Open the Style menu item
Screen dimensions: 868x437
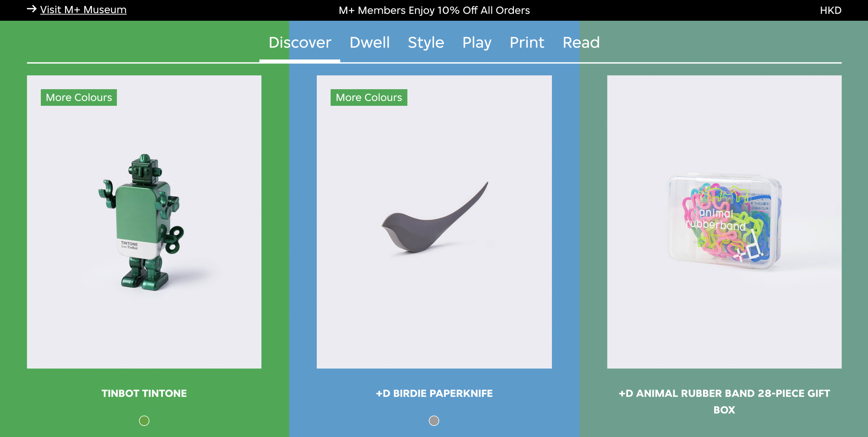click(426, 43)
